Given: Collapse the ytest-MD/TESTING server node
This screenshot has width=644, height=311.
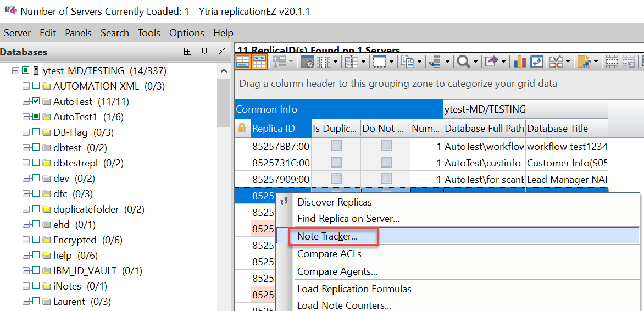Looking at the screenshot, I should [x=15, y=71].
